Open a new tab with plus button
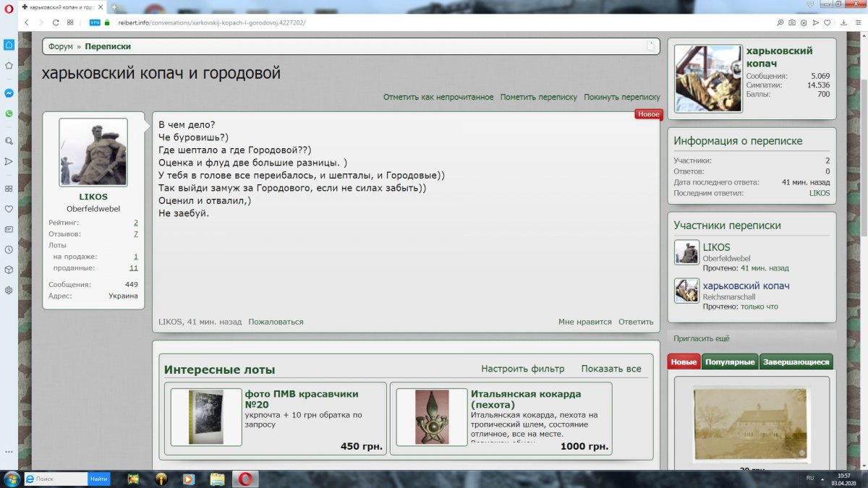This screenshot has height=488, width=868. point(114,7)
